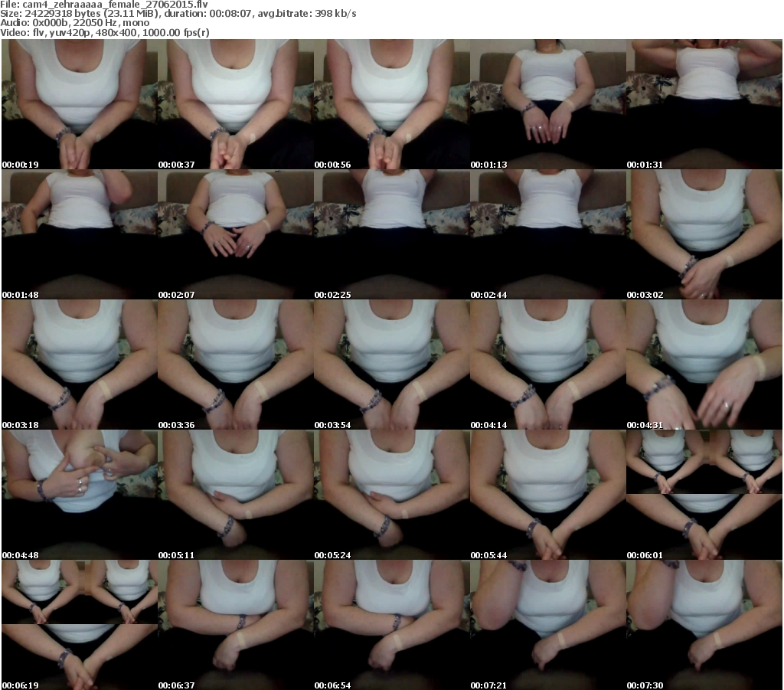Open the frame timestamped 00:02:07
The height and width of the screenshot is (690, 784).
pyautogui.click(x=236, y=234)
